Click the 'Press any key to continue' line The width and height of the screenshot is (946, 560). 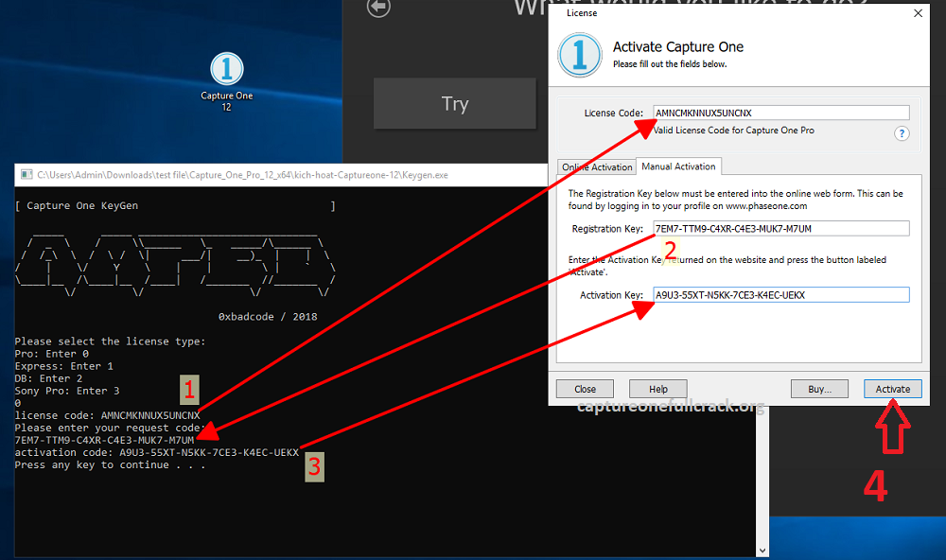110,464
